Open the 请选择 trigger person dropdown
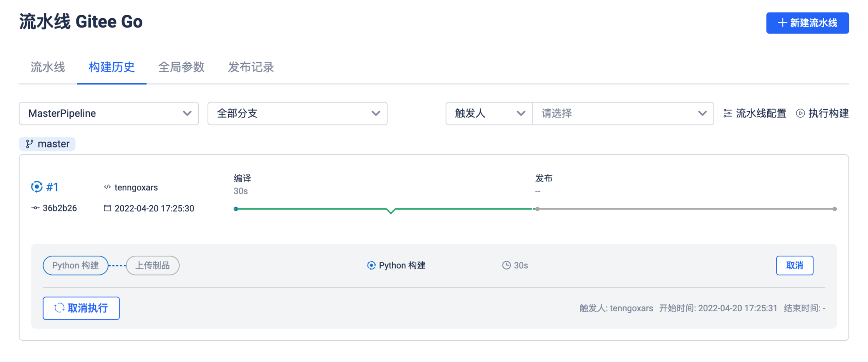868x362 pixels. point(623,114)
